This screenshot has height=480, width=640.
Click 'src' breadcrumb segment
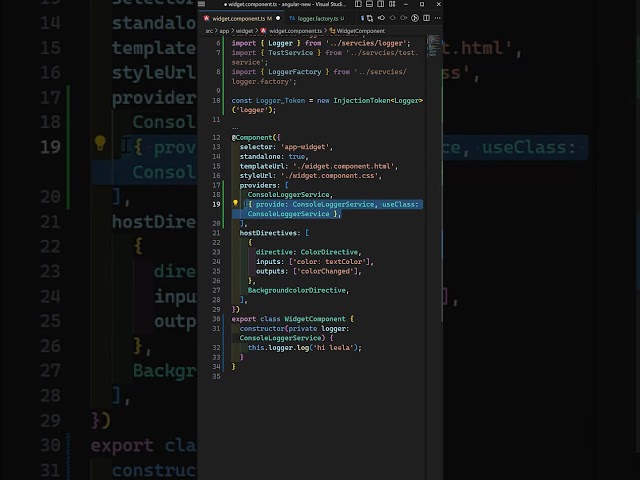[x=209, y=31]
